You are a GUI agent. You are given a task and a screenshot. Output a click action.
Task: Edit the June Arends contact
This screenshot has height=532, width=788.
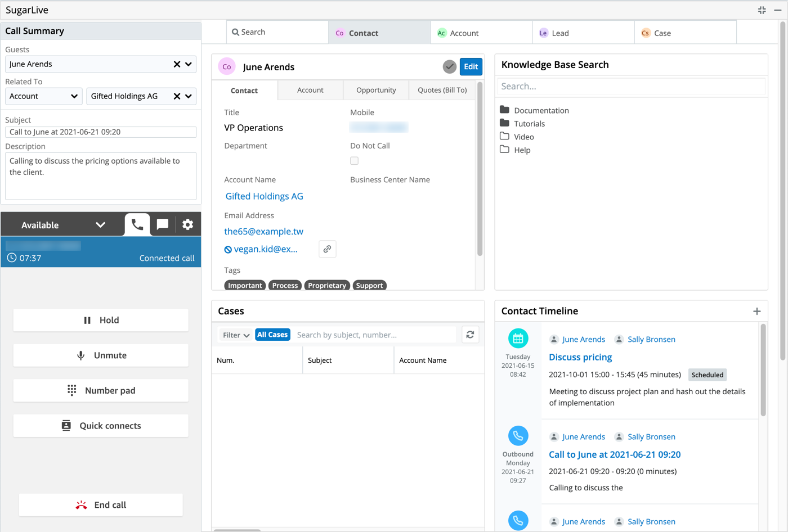tap(471, 66)
